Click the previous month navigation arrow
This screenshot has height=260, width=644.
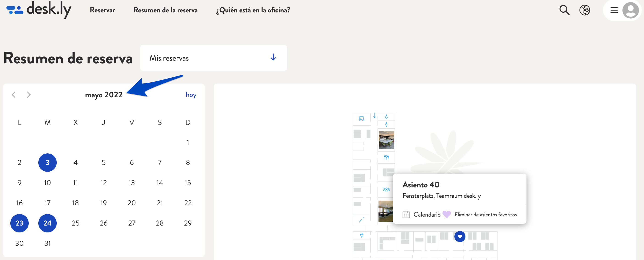pos(14,95)
